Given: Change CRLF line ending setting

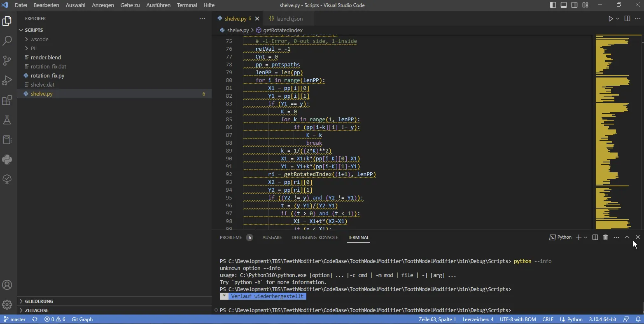Looking at the screenshot, I should tap(548, 319).
